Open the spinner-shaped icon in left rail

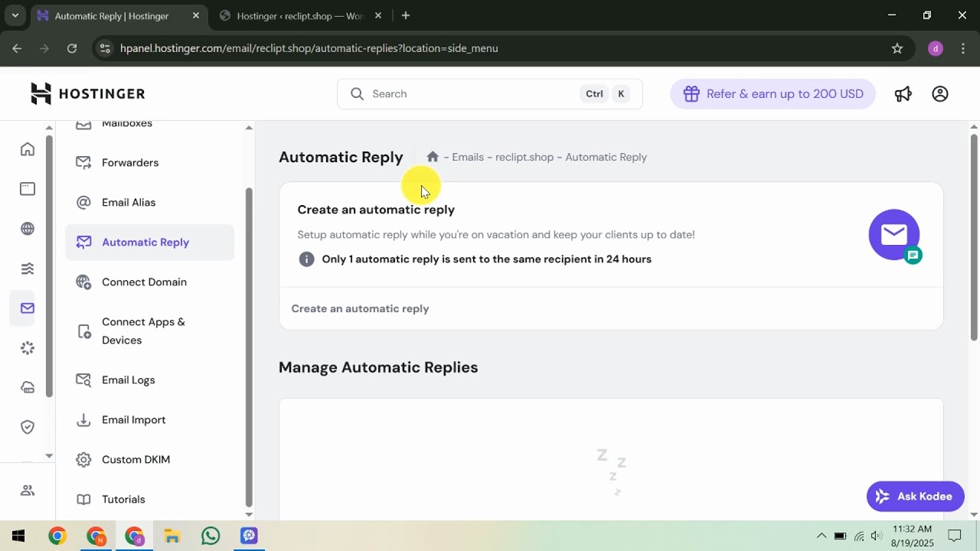click(28, 348)
